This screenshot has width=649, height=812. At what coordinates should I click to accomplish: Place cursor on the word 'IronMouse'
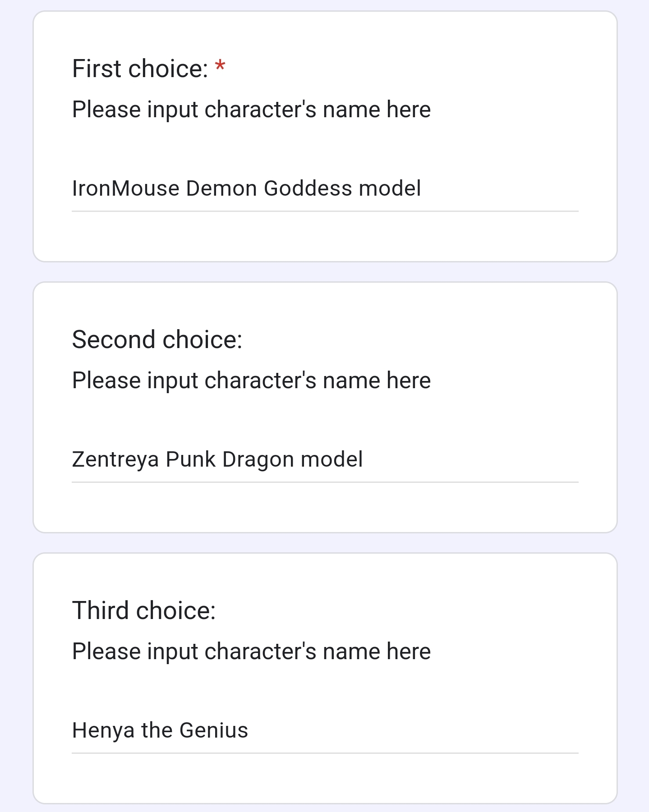tap(126, 188)
